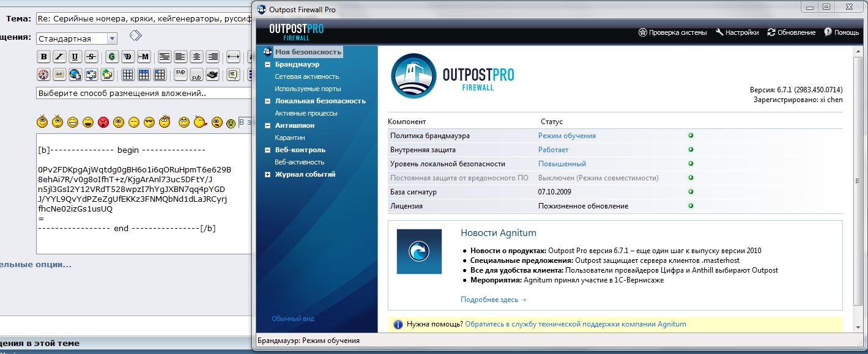Click the Outpost content vertical scrollbar
Screen dimensions: 868x354
858,180
